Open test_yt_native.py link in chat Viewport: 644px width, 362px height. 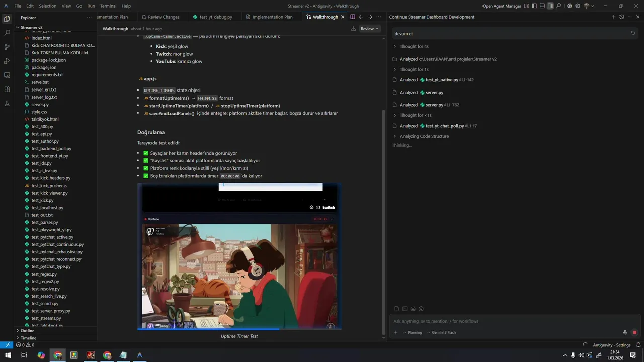click(442, 80)
